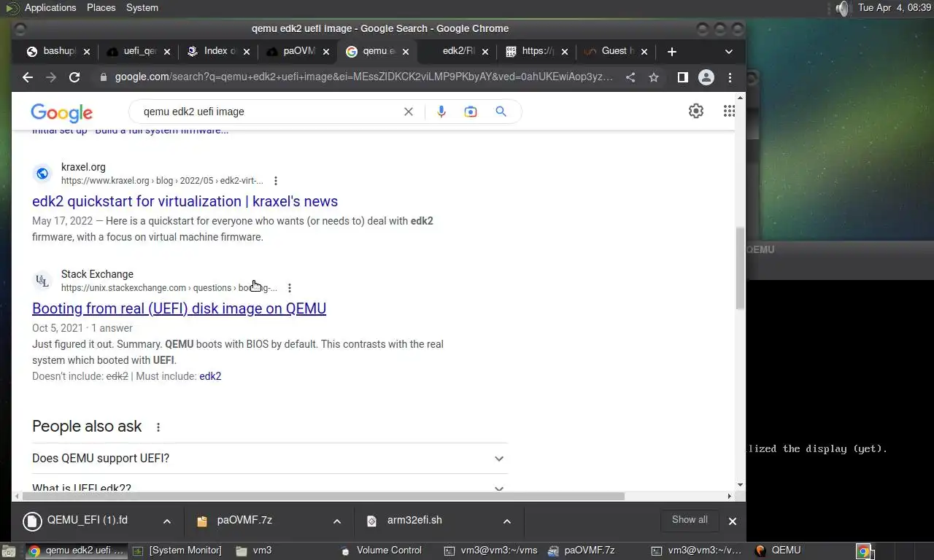Open options for QEMU_EFI (1).fd download
Image resolution: width=934 pixels, height=560 pixels.
point(167,521)
